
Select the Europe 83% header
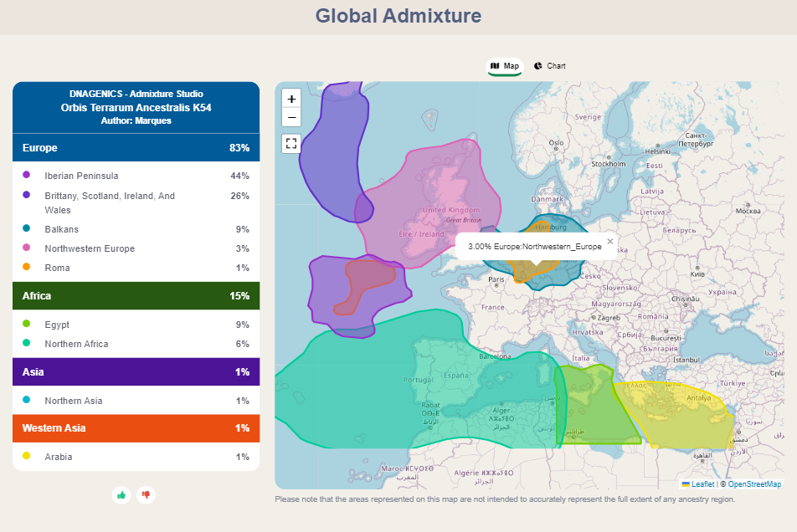(x=136, y=148)
